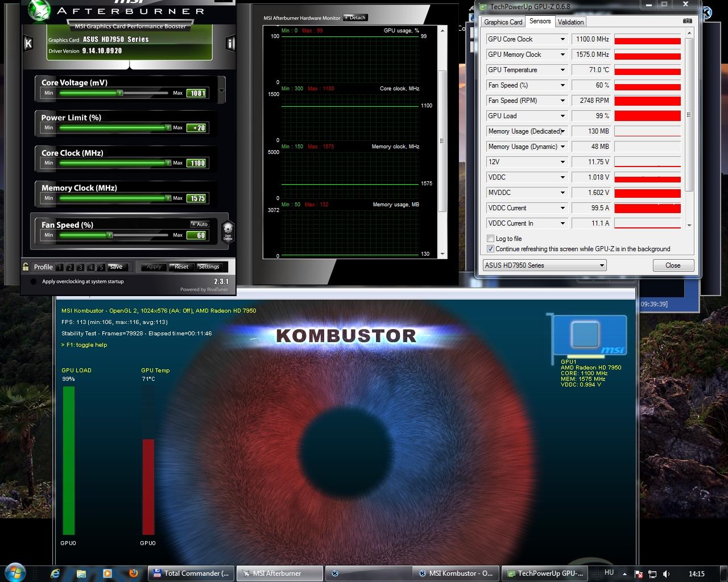Click the taskbar clock showing 14:15
This screenshot has width=728, height=582.
[x=696, y=574]
